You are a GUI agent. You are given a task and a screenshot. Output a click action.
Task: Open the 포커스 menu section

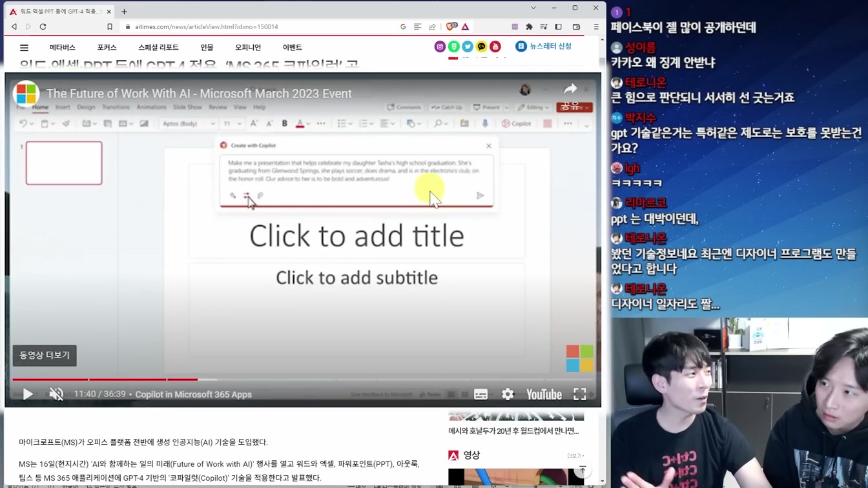(107, 47)
